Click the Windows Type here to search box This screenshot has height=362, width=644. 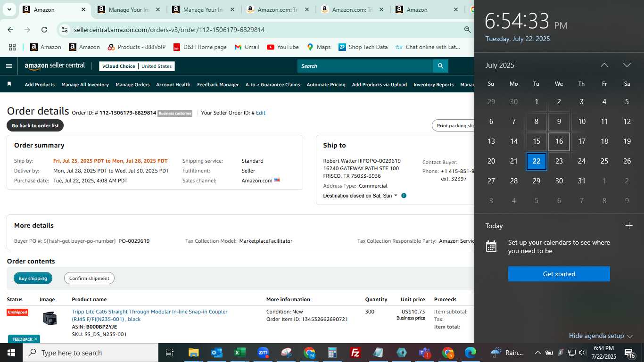click(91, 353)
